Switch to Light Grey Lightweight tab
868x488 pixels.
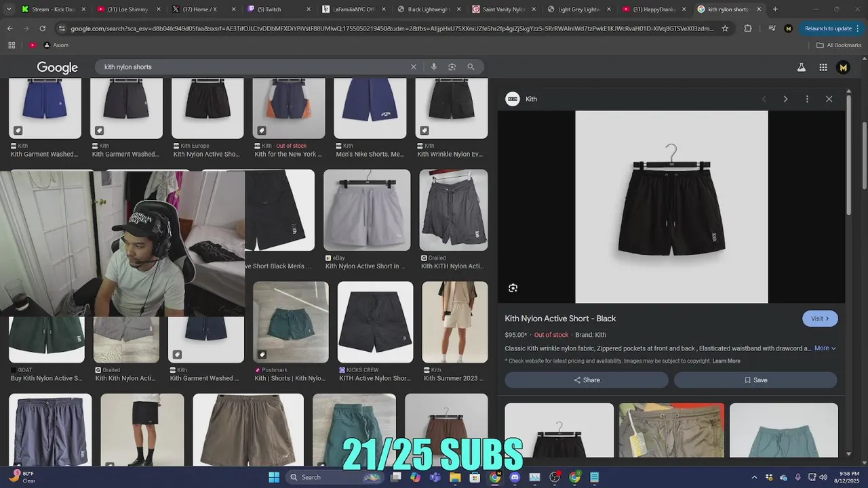pyautogui.click(x=578, y=9)
